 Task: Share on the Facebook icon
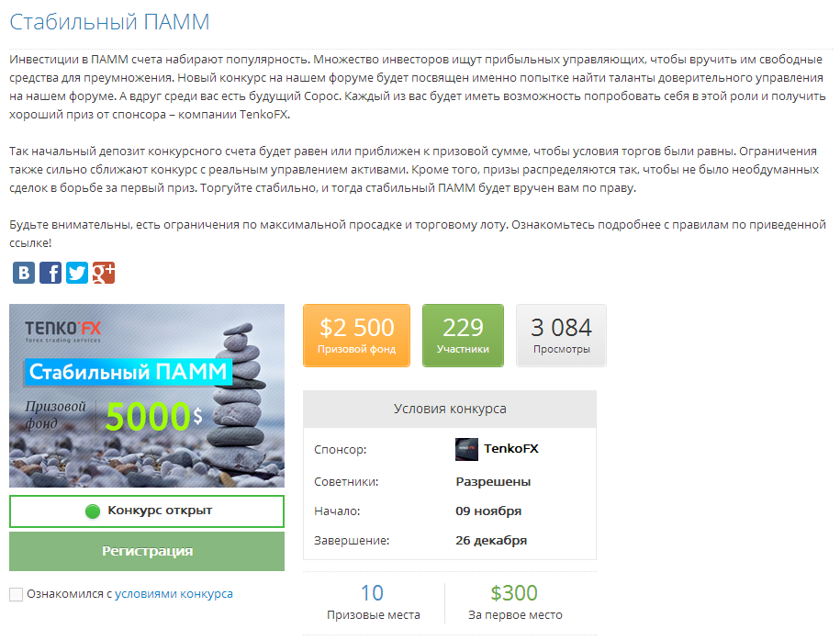coord(50,273)
